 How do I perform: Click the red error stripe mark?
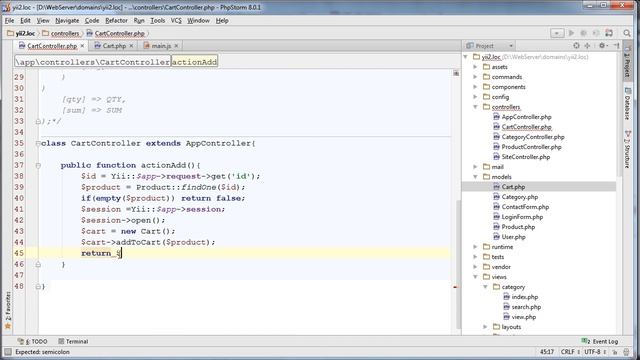tap(456, 287)
